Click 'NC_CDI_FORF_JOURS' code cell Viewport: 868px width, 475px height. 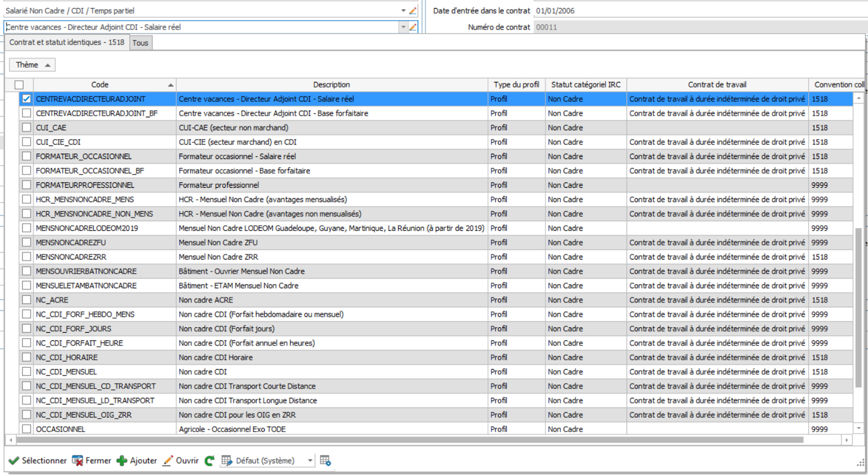click(105, 328)
